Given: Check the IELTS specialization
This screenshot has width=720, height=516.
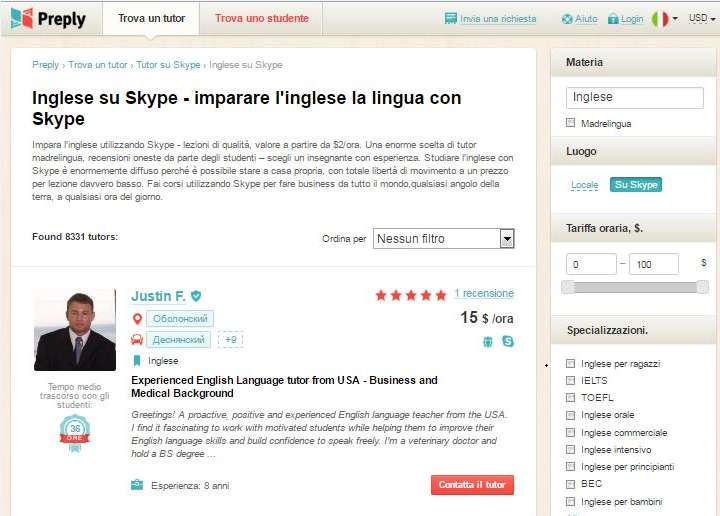Looking at the screenshot, I should pos(571,381).
